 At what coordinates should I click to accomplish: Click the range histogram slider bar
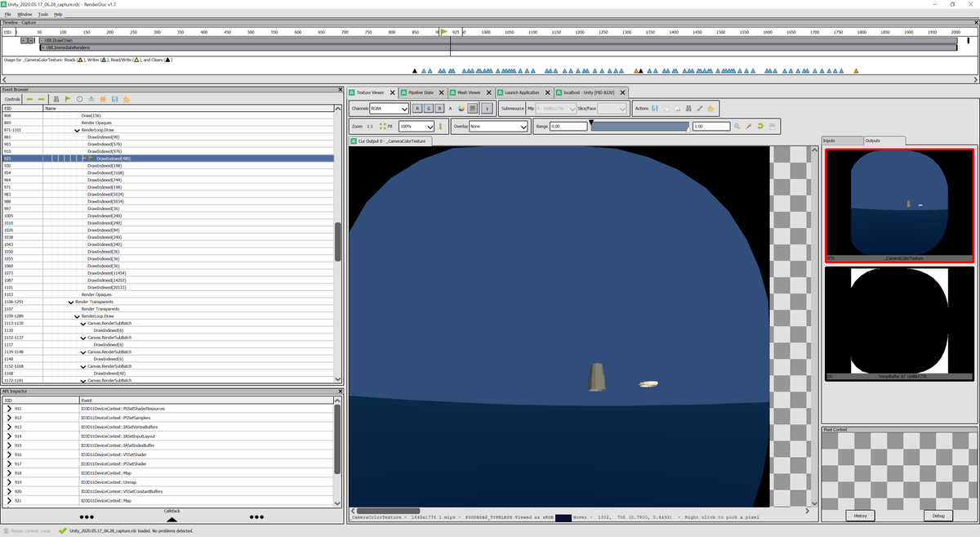coord(640,127)
